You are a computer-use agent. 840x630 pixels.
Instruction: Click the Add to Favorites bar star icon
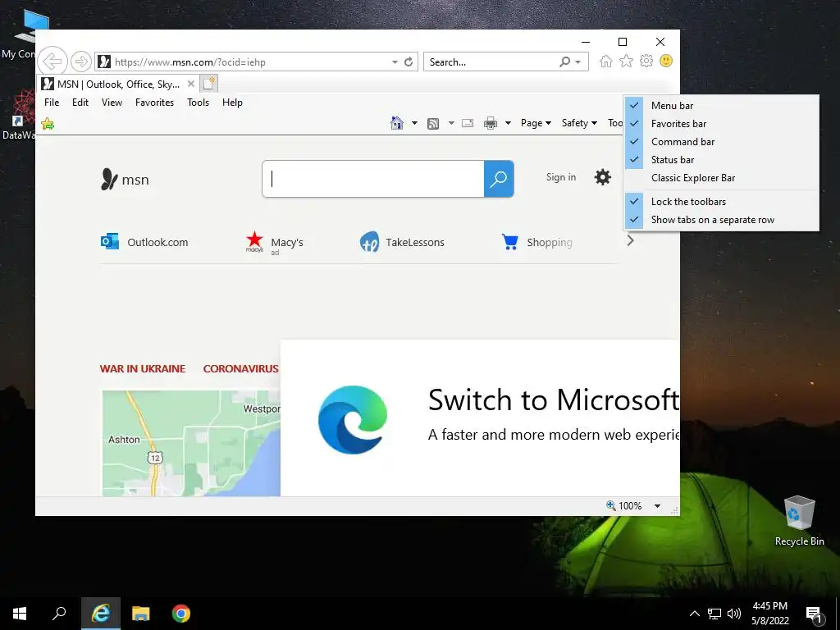48,124
